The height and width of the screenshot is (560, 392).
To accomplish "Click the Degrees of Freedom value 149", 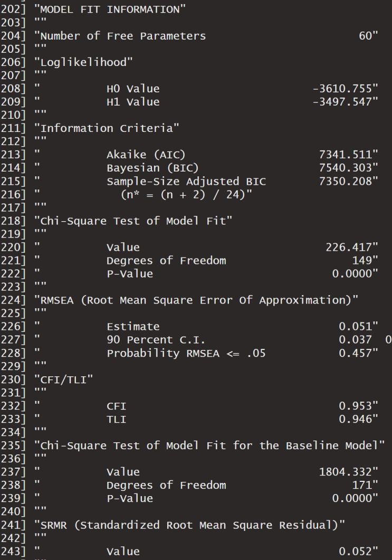I will pos(362,260).
